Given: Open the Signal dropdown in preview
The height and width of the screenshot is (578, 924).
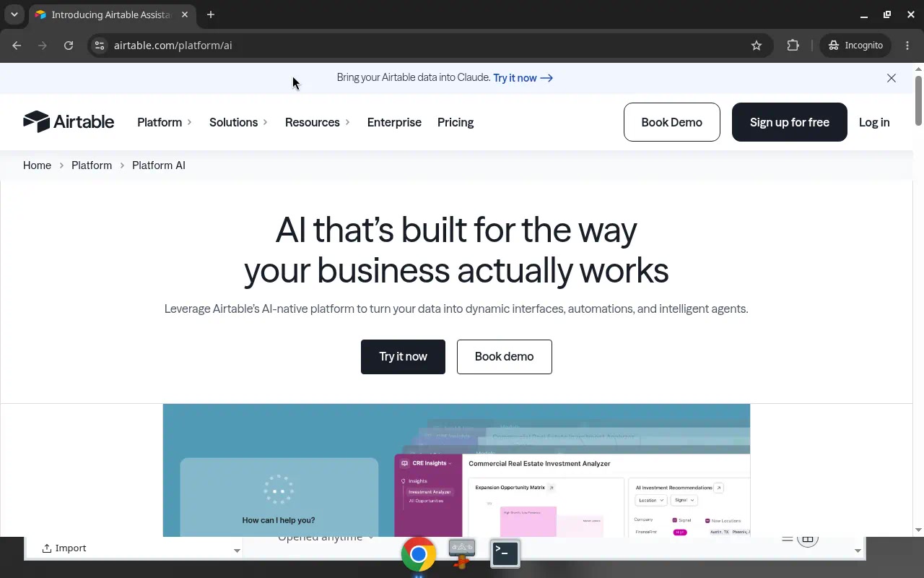Looking at the screenshot, I should point(684,500).
